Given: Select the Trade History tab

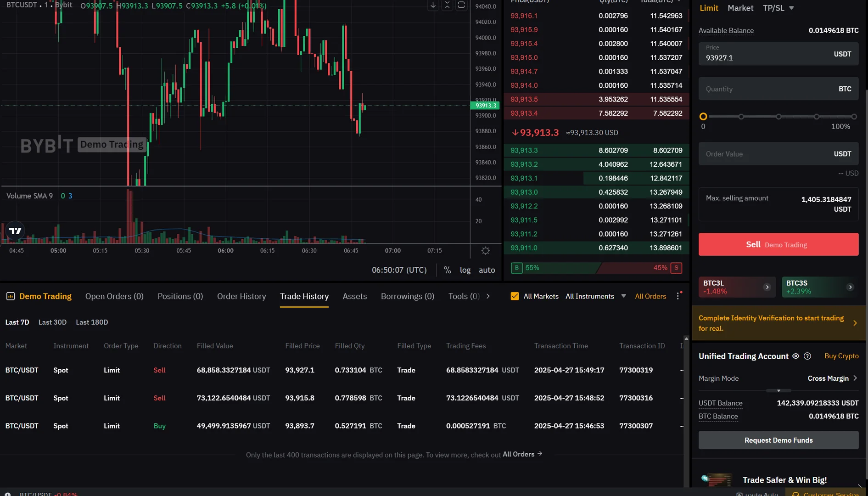Looking at the screenshot, I should tap(304, 296).
